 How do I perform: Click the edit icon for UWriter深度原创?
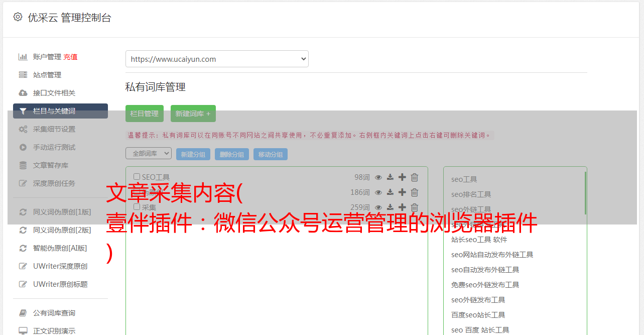23,266
